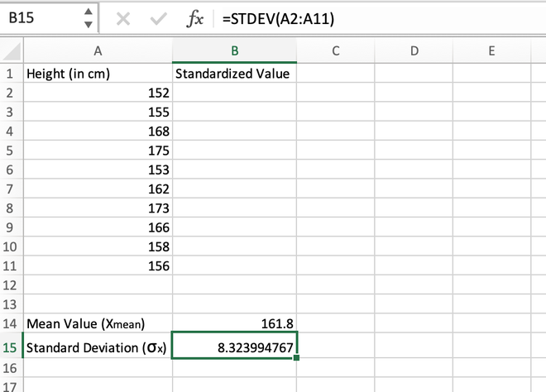
Task: Click the cell containing 175
Action: [x=98, y=151]
